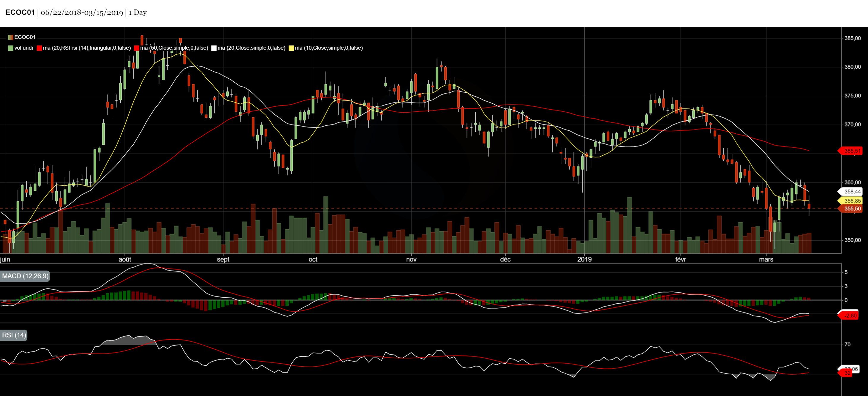This screenshot has height=396, width=868.
Task: Select ma (20,Close,simple) legend label
Action: 251,48
